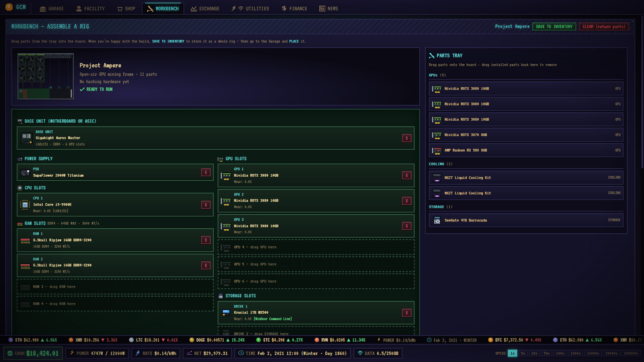
Task: Click the PSU icon in Power Supply slot
Action: (25, 173)
